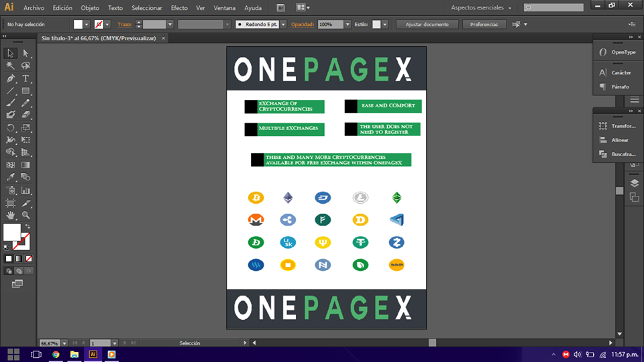
Task: Select the Rotate tool
Action: 10,128
